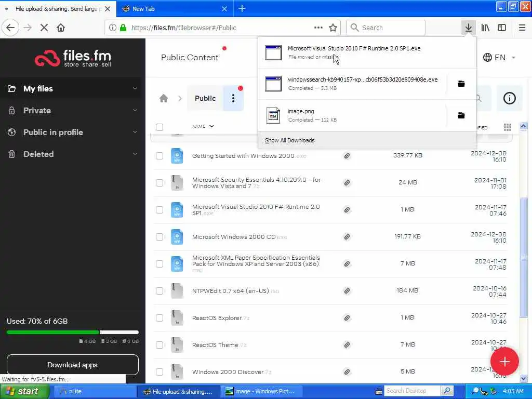Select the File upload & sharing tab

58,9
